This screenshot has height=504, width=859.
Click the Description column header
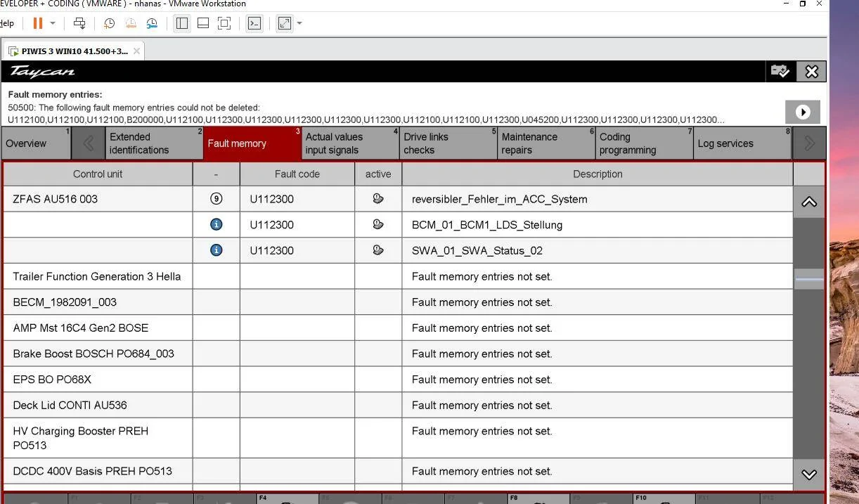click(598, 174)
